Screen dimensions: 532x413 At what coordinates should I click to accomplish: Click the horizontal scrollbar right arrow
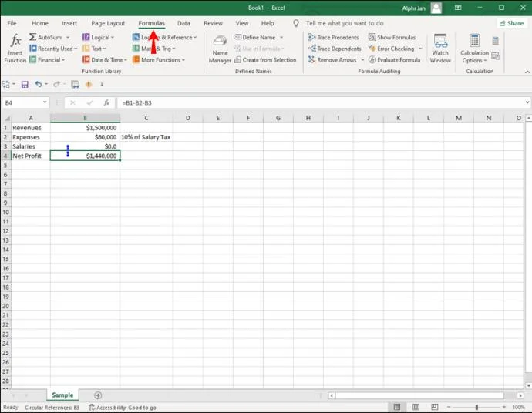point(520,395)
